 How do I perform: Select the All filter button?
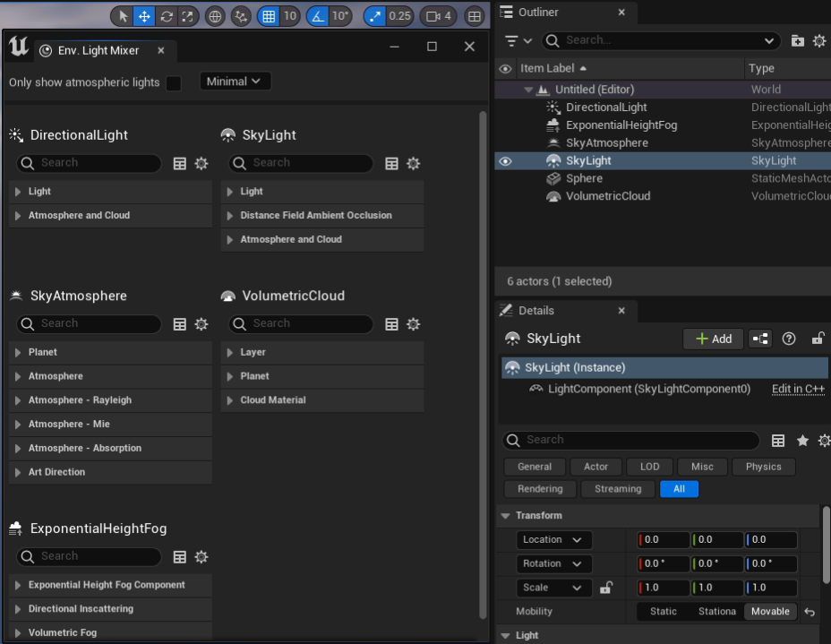(679, 489)
